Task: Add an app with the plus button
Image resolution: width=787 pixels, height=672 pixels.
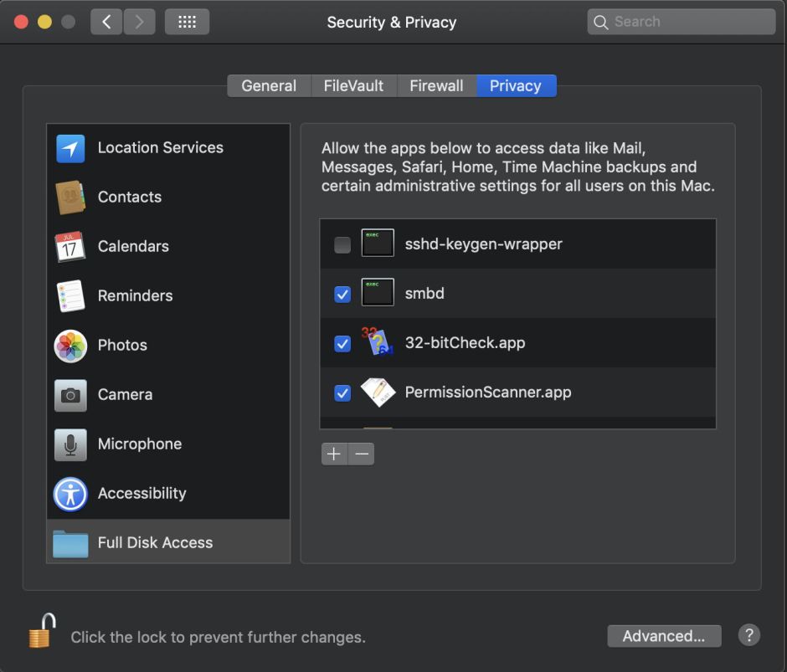Action: click(334, 454)
